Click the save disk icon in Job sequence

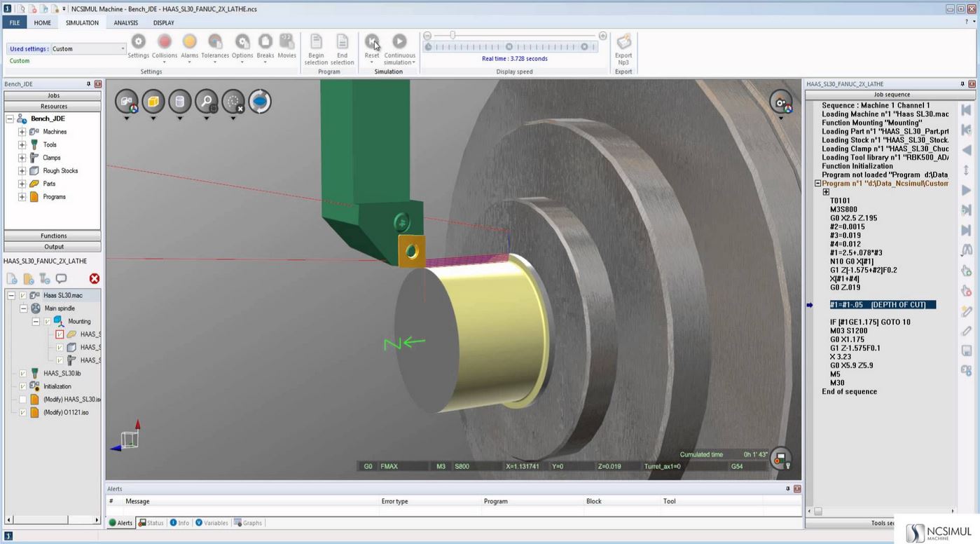(x=967, y=351)
